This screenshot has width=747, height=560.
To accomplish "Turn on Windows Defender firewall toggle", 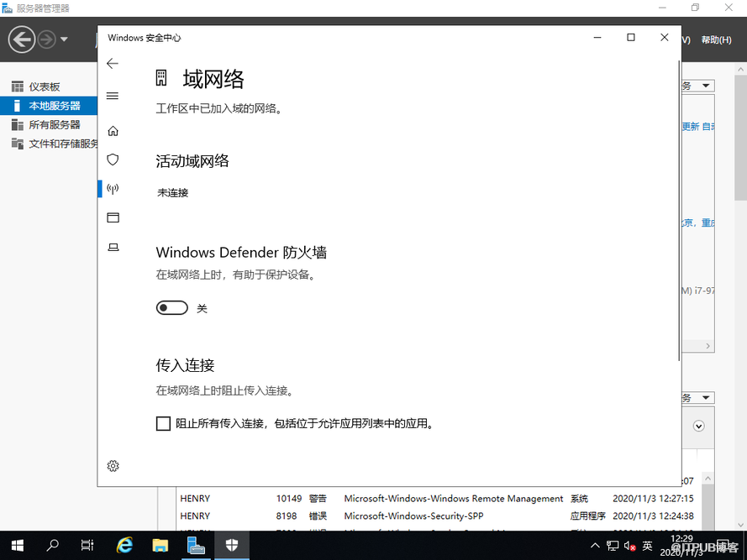I will point(172,308).
